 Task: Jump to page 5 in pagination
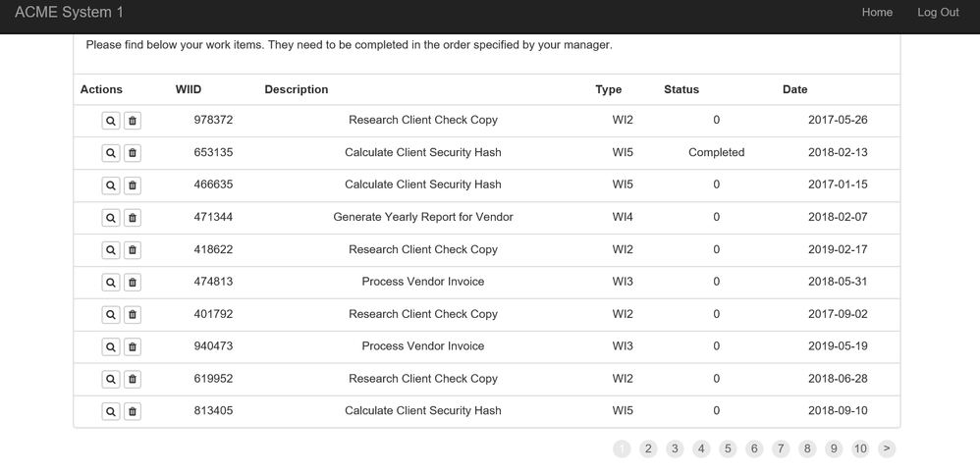(728, 448)
